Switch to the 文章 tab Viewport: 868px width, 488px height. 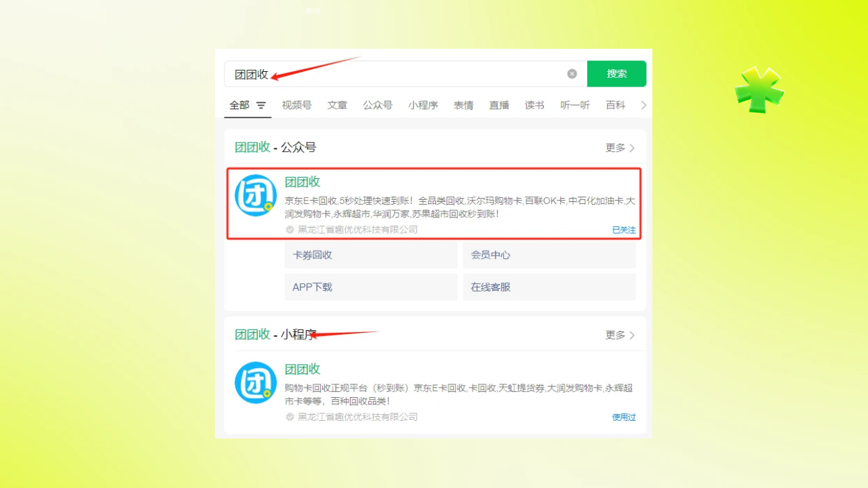coord(337,105)
